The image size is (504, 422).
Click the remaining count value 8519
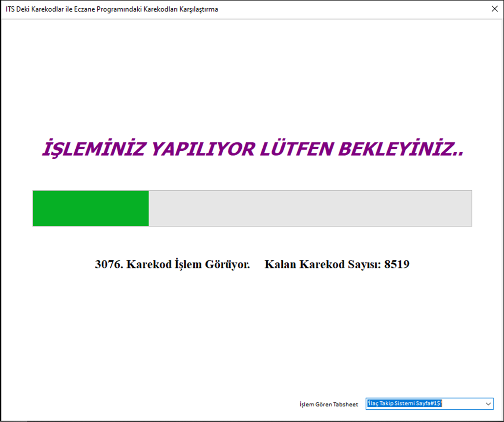pyautogui.click(x=397, y=264)
